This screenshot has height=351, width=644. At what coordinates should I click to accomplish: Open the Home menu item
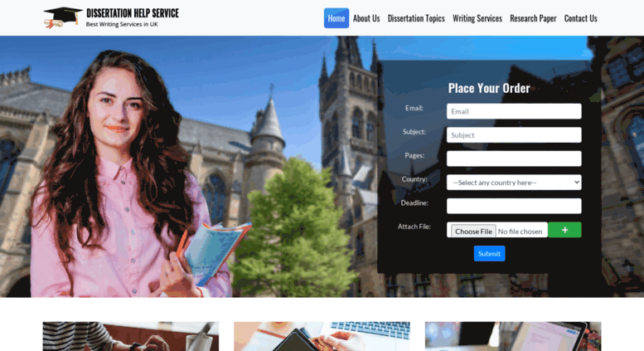click(x=337, y=18)
